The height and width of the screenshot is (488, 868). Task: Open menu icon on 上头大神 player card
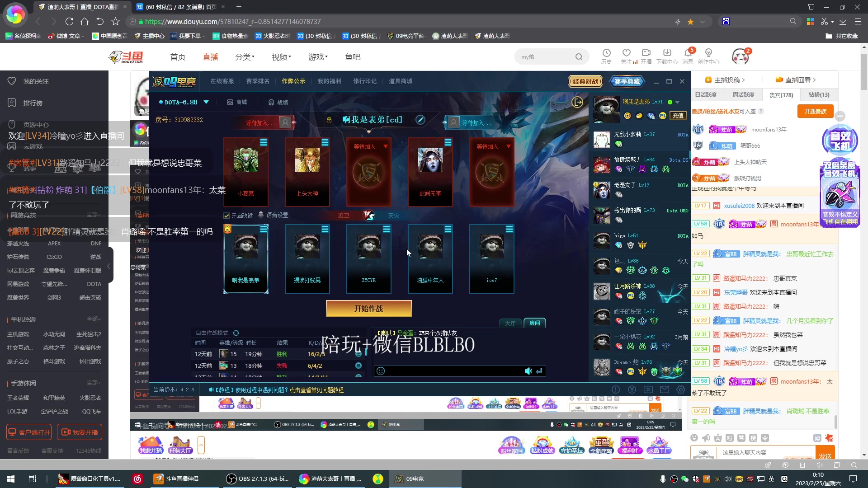325,142
